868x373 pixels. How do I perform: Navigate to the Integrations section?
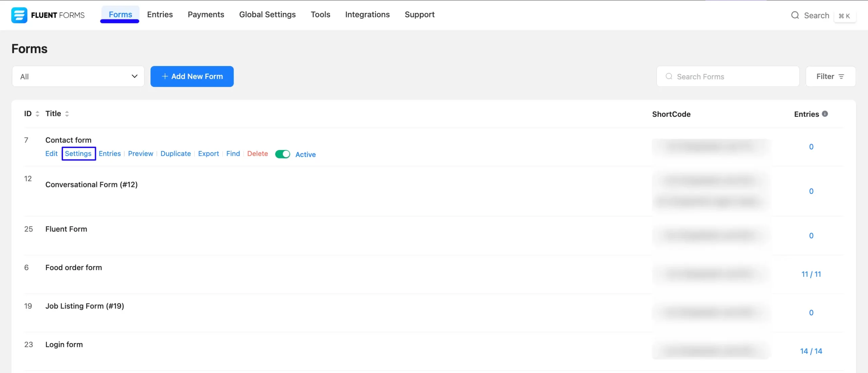[x=367, y=15]
